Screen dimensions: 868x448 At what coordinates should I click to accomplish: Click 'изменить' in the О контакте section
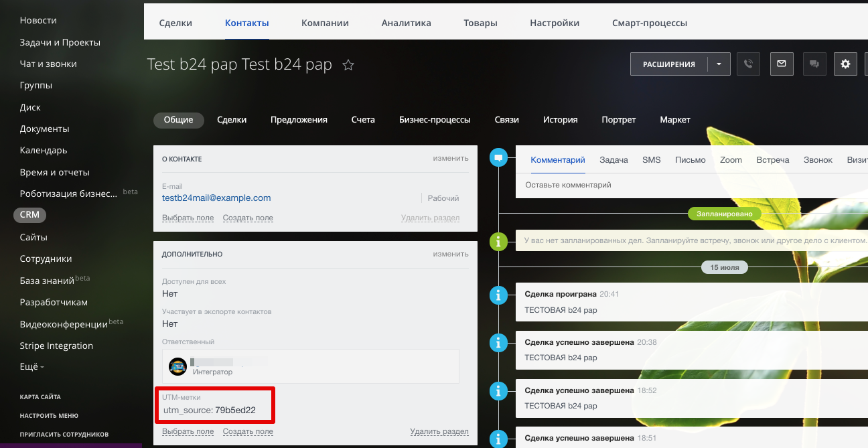click(450, 159)
